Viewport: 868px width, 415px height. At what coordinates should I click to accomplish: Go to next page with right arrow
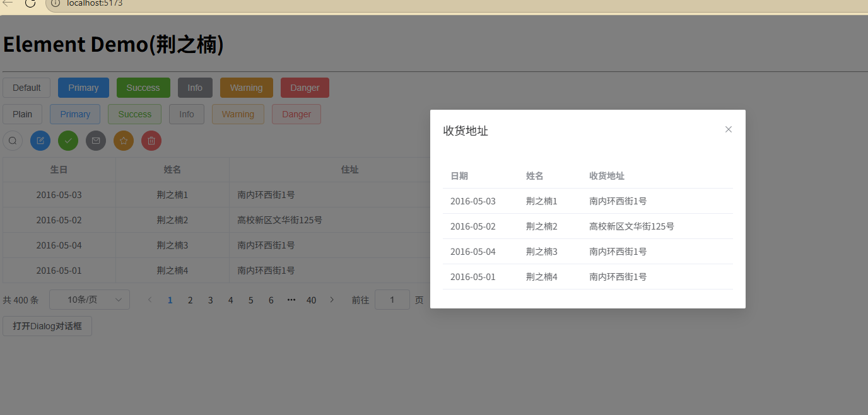332,300
